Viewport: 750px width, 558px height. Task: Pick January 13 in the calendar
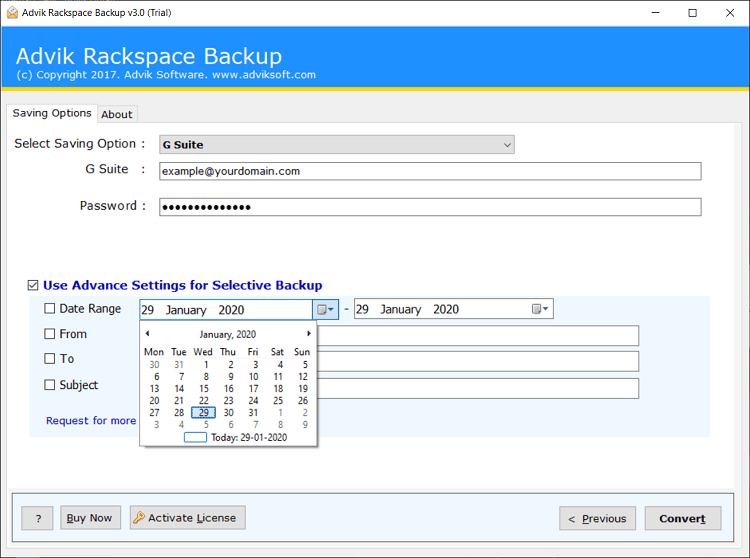point(154,389)
